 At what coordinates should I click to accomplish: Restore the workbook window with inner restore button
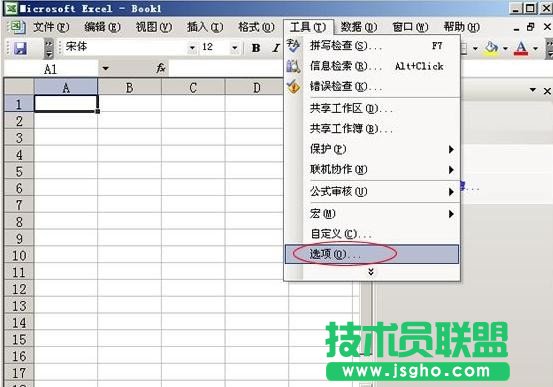[x=530, y=27]
